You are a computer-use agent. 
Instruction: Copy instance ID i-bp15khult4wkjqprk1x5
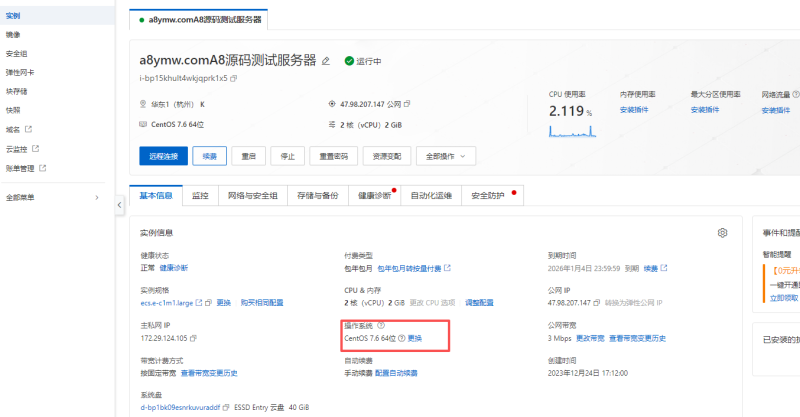[234, 79]
